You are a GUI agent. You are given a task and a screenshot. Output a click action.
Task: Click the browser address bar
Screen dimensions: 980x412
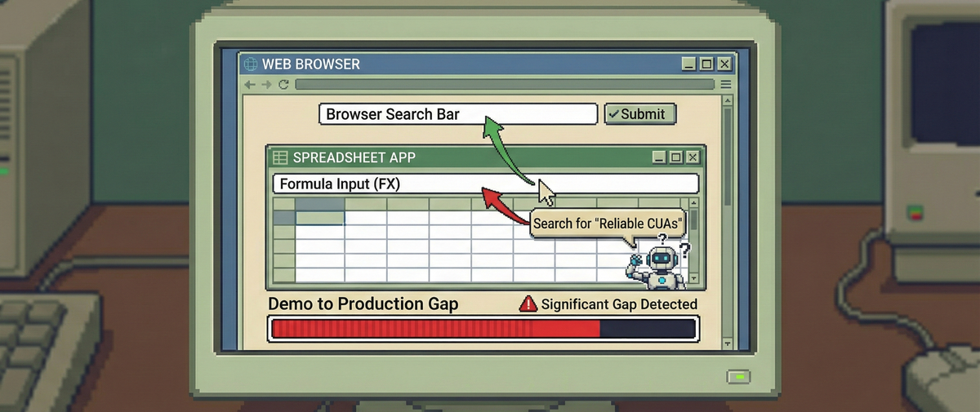pos(505,85)
